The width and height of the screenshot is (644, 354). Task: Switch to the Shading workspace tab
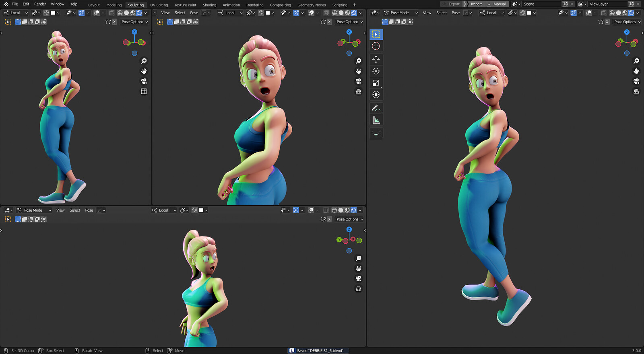click(x=209, y=5)
